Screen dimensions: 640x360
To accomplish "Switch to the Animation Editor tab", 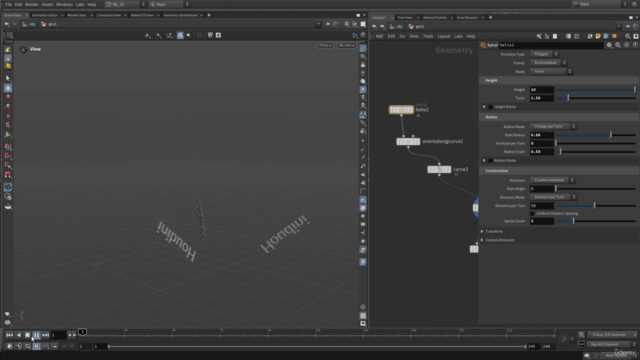I will (x=45, y=15).
